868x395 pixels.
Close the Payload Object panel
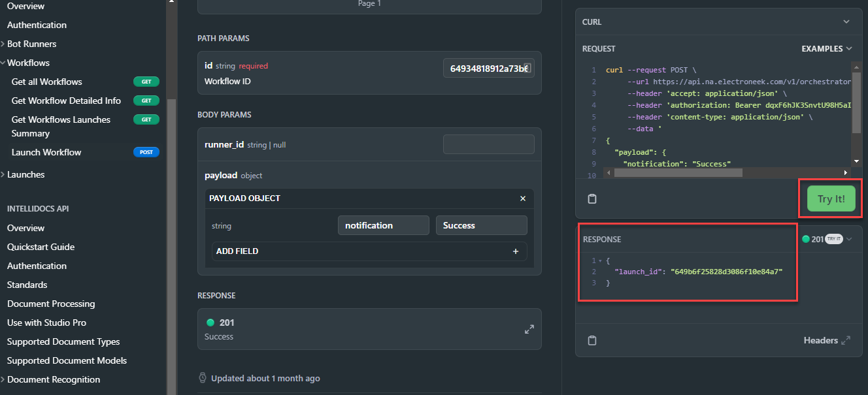(x=523, y=198)
